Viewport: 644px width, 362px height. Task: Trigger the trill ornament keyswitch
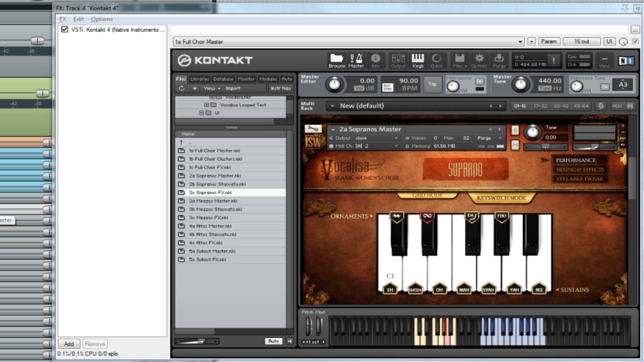(x=397, y=216)
